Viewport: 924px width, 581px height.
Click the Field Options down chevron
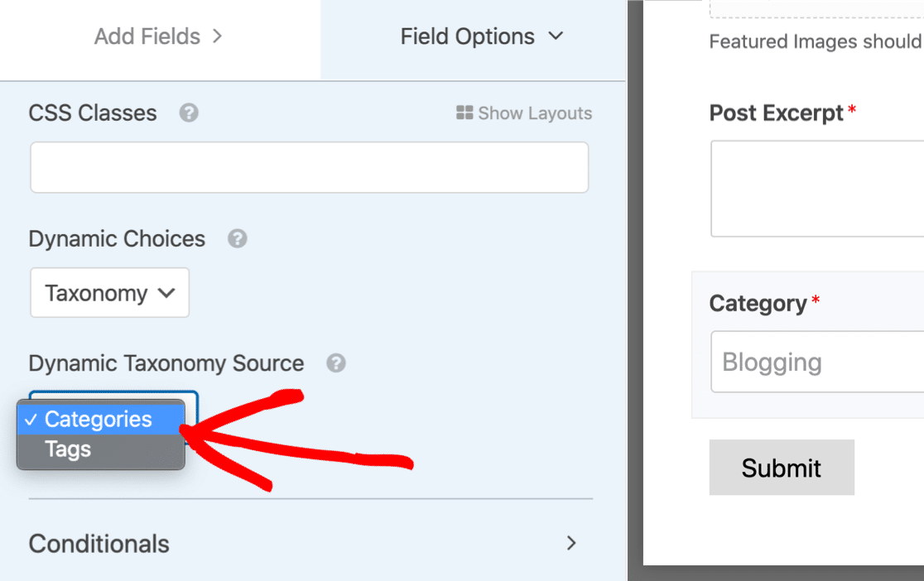556,36
